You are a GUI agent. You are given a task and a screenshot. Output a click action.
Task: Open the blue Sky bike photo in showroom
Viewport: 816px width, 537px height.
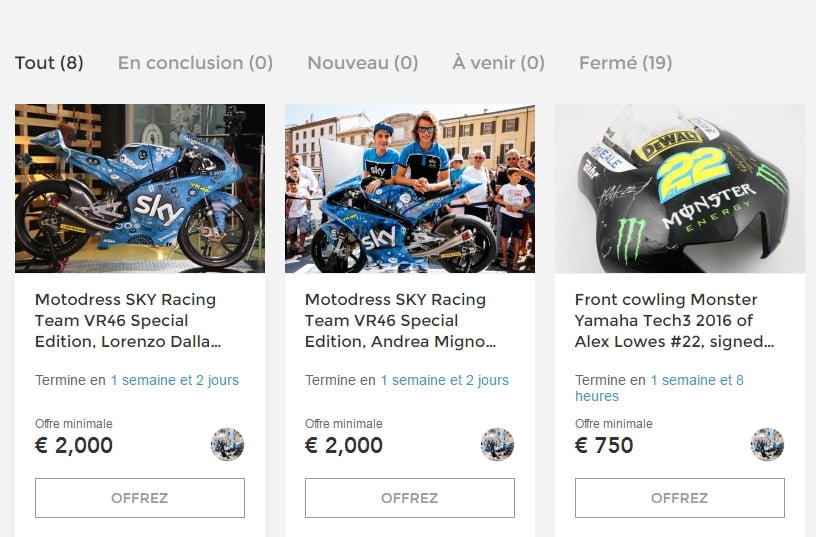pyautogui.click(x=140, y=188)
